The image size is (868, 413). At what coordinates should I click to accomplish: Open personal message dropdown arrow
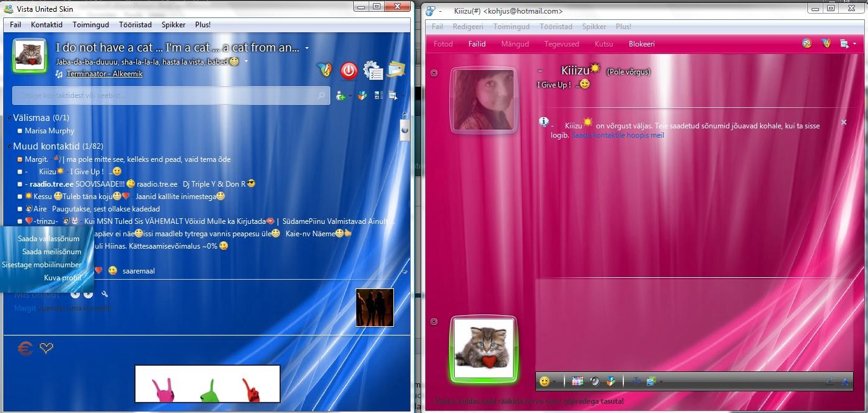click(x=246, y=61)
